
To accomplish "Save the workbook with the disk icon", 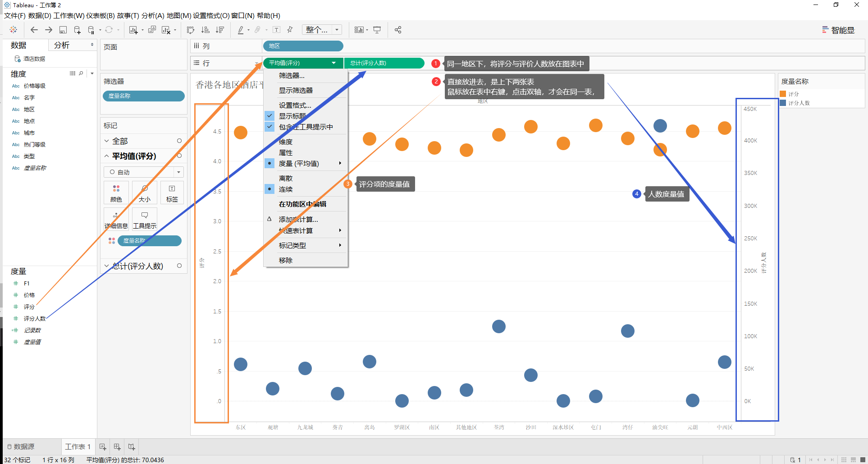I will [x=63, y=30].
